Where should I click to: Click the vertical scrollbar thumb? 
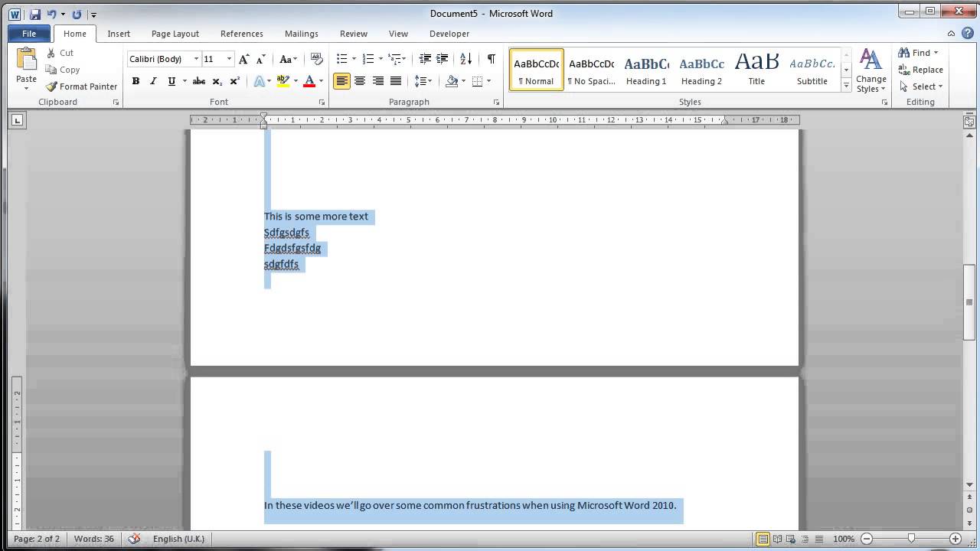click(969, 302)
